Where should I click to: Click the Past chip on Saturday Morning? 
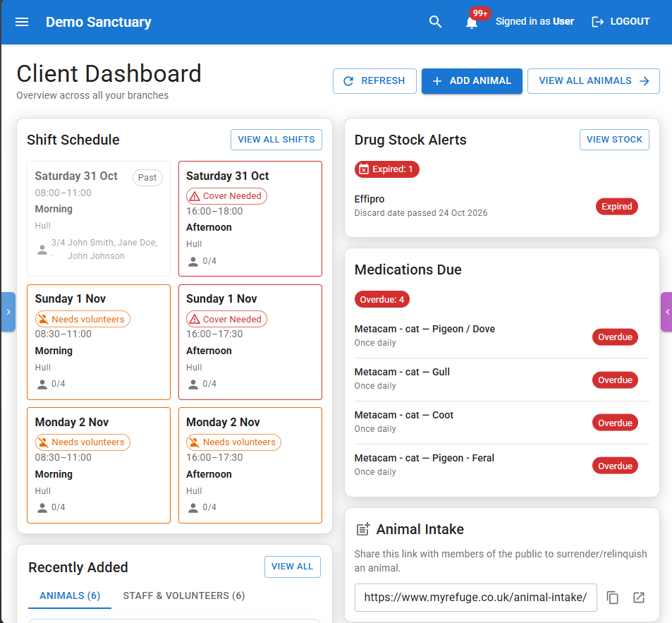pyautogui.click(x=147, y=178)
